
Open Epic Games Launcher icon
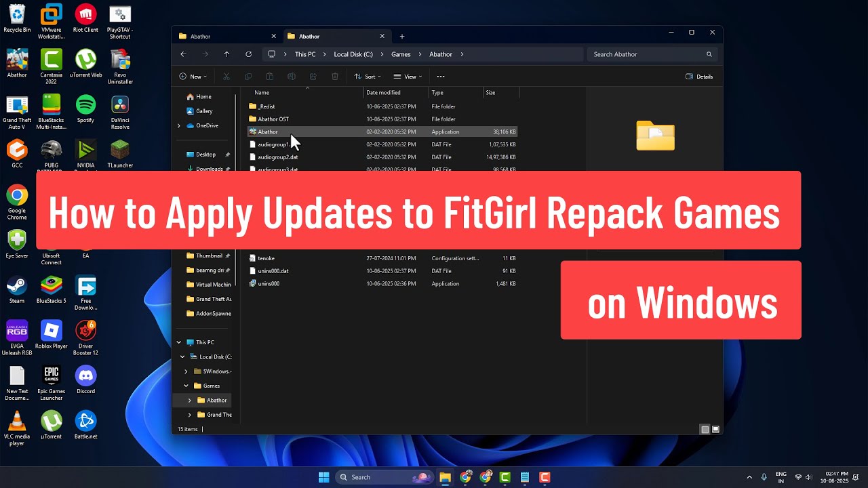[x=51, y=384]
